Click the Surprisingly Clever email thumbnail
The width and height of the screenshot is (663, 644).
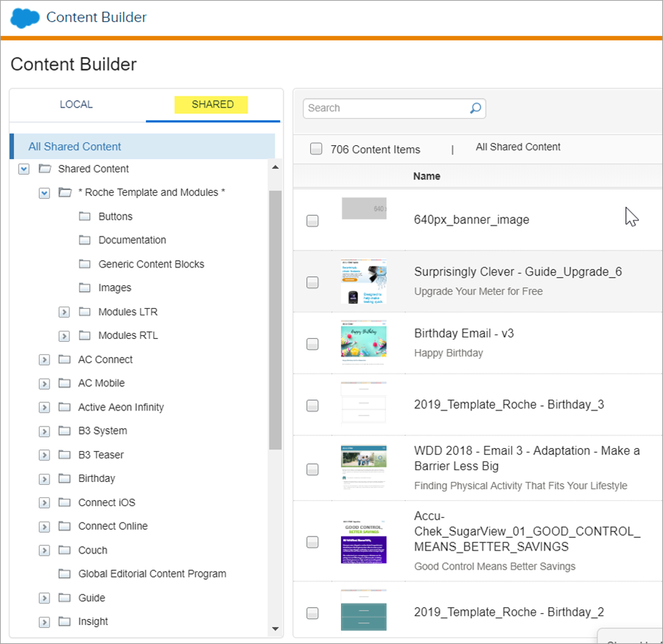[x=364, y=281]
